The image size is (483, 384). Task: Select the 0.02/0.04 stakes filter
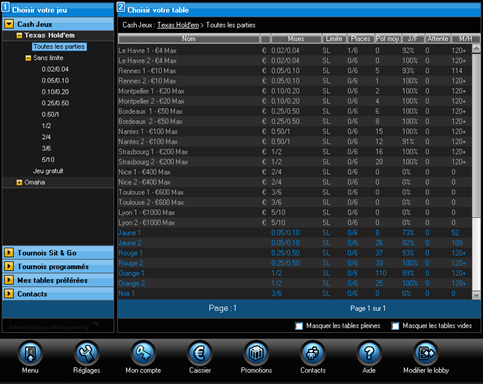click(x=55, y=69)
